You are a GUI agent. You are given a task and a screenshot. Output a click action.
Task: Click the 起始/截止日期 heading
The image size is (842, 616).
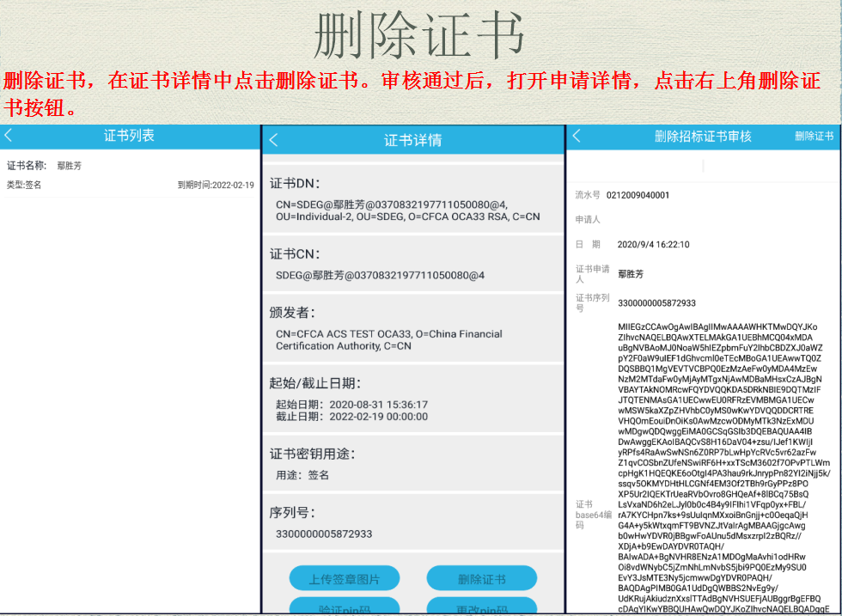(314, 383)
